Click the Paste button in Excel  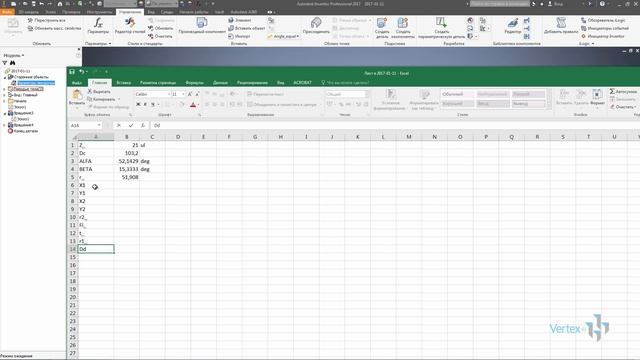[x=77, y=98]
